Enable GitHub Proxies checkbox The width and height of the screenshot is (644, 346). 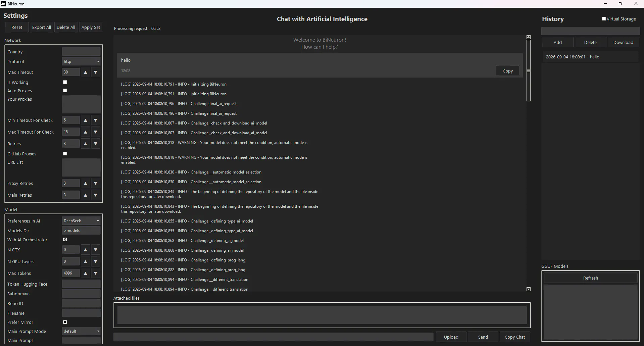65,154
